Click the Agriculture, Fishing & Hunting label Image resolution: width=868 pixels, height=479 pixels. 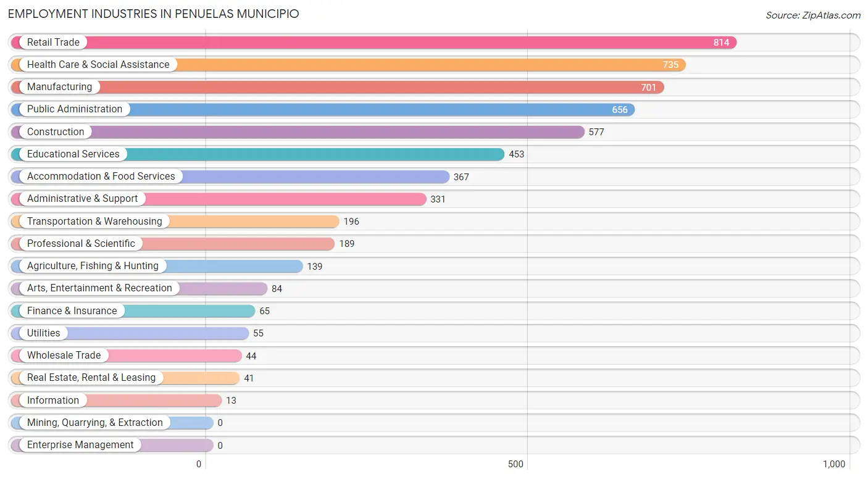pyautogui.click(x=93, y=266)
